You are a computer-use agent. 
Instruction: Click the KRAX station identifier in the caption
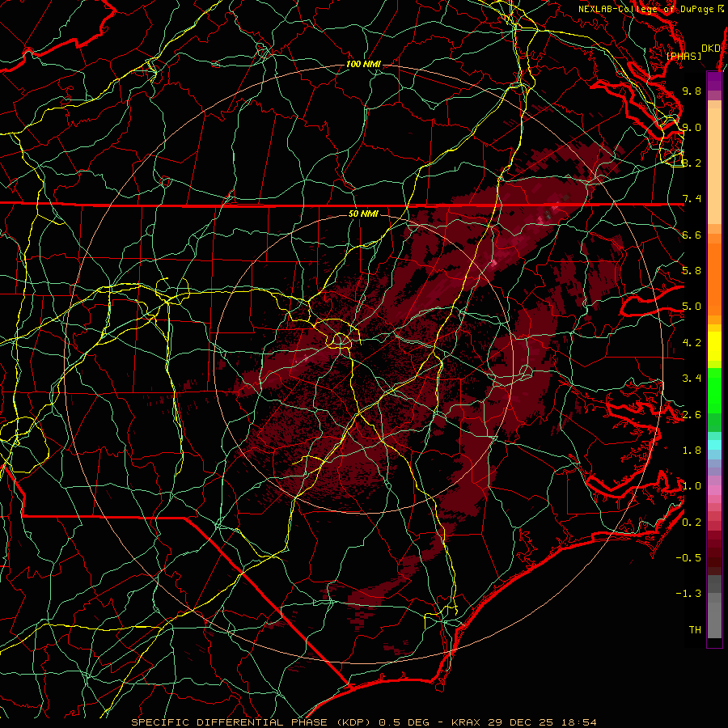click(466, 722)
